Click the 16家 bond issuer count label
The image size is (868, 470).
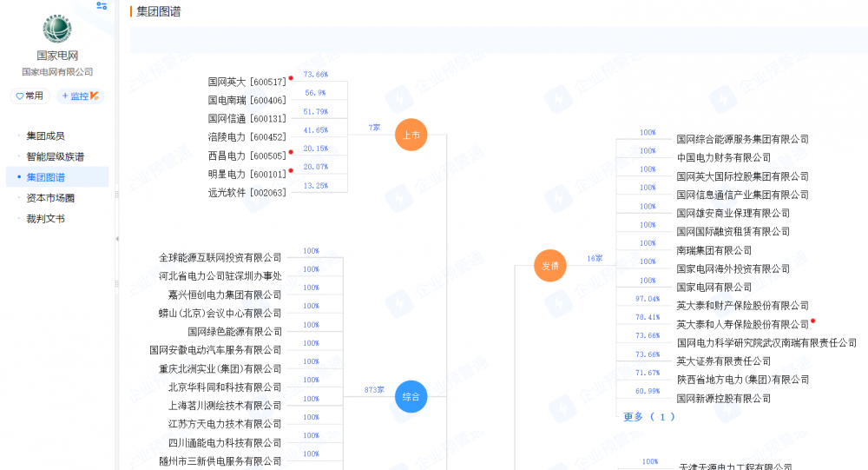(x=595, y=258)
